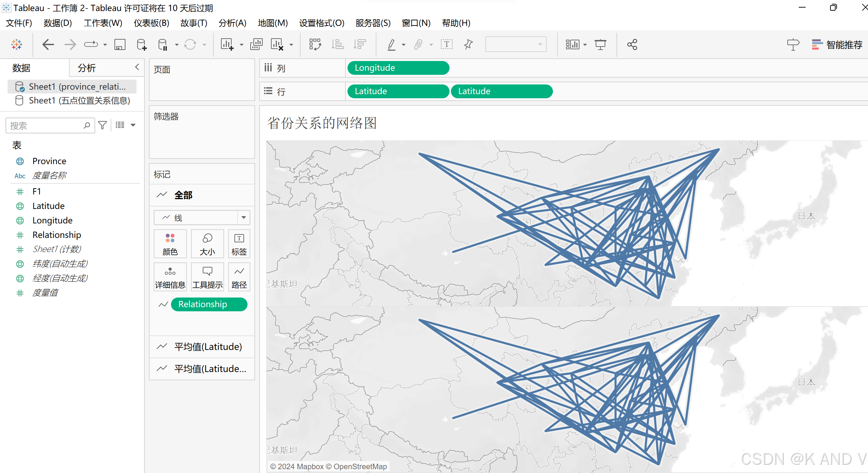Click the 路径 path button on Marks card
The height and width of the screenshot is (473, 868).
[x=239, y=277]
